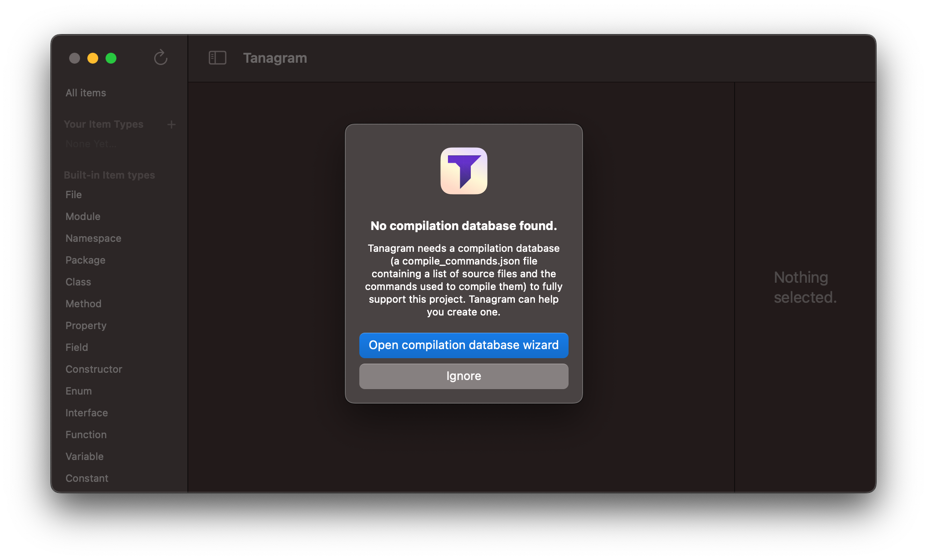Open compilation database wizard
The image size is (927, 560).
463,345
